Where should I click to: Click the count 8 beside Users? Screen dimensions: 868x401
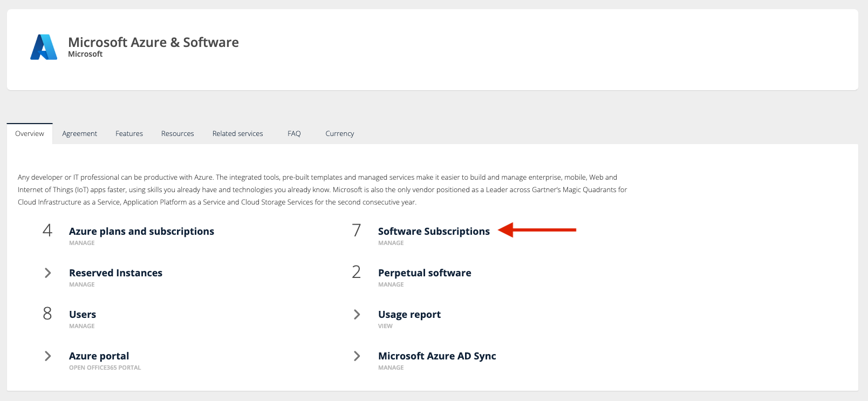(47, 314)
